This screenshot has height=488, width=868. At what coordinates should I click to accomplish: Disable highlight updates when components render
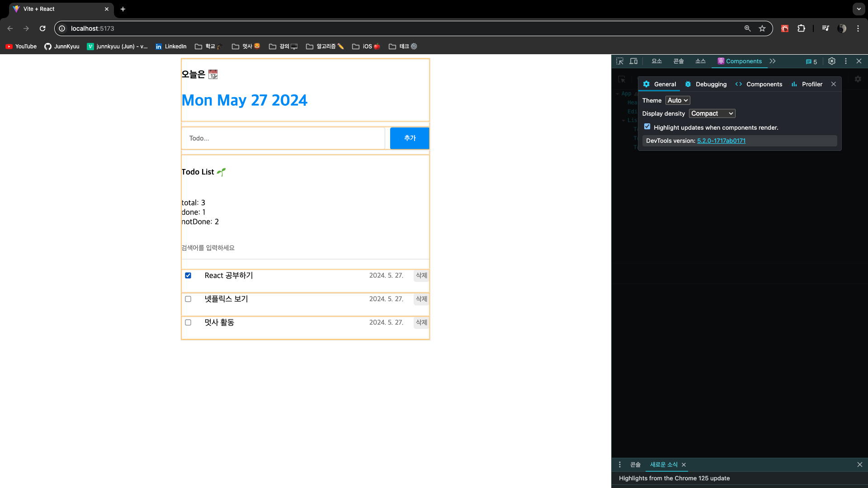coord(647,127)
